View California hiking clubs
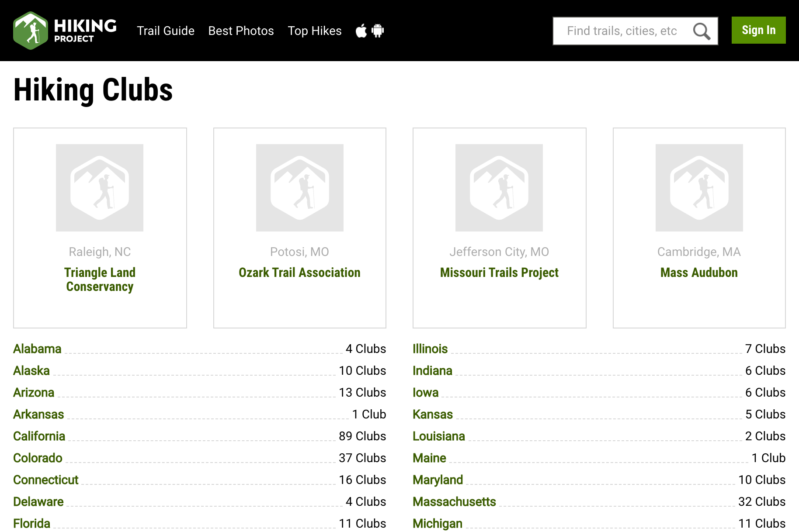799x532 pixels. click(x=39, y=436)
